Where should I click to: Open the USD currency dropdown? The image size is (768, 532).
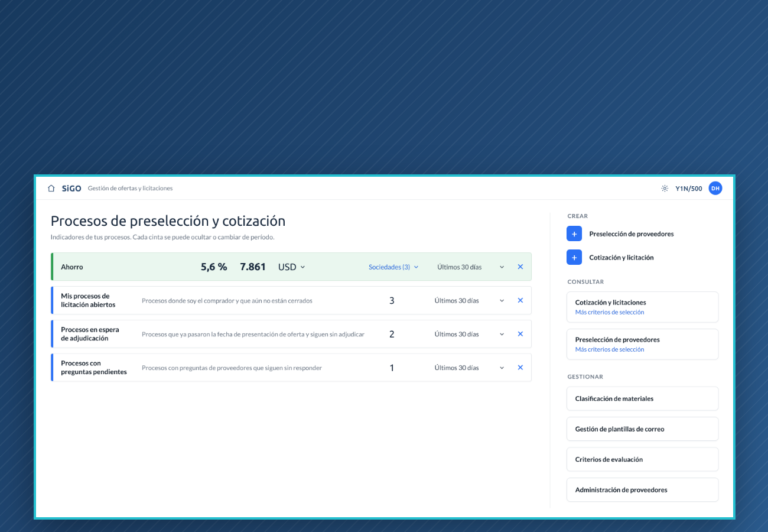[x=292, y=267]
